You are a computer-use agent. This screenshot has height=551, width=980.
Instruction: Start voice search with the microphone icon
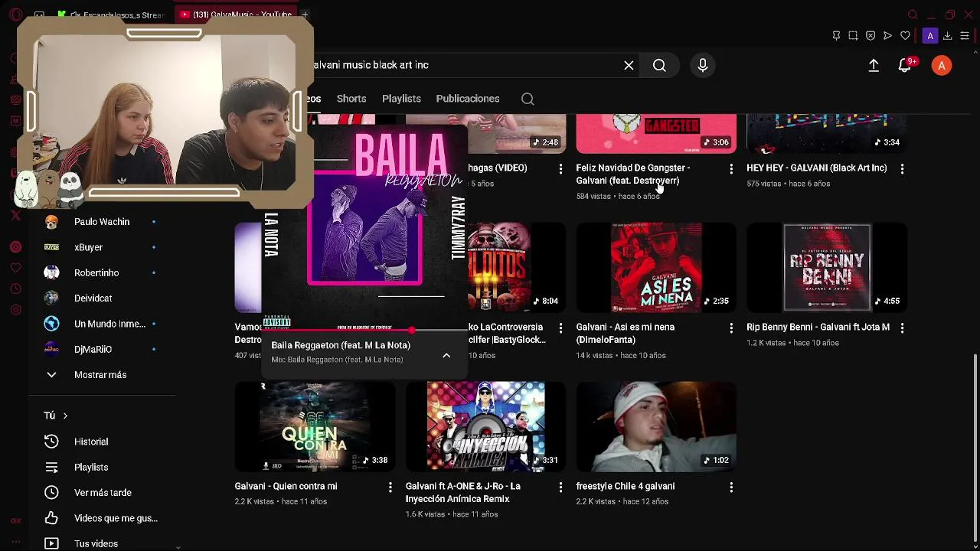coord(702,65)
